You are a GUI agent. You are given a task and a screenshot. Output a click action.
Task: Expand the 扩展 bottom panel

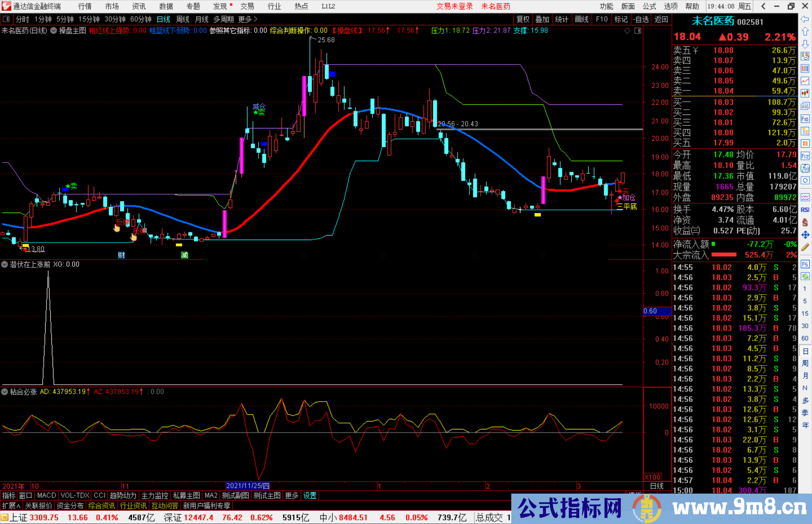point(11,506)
